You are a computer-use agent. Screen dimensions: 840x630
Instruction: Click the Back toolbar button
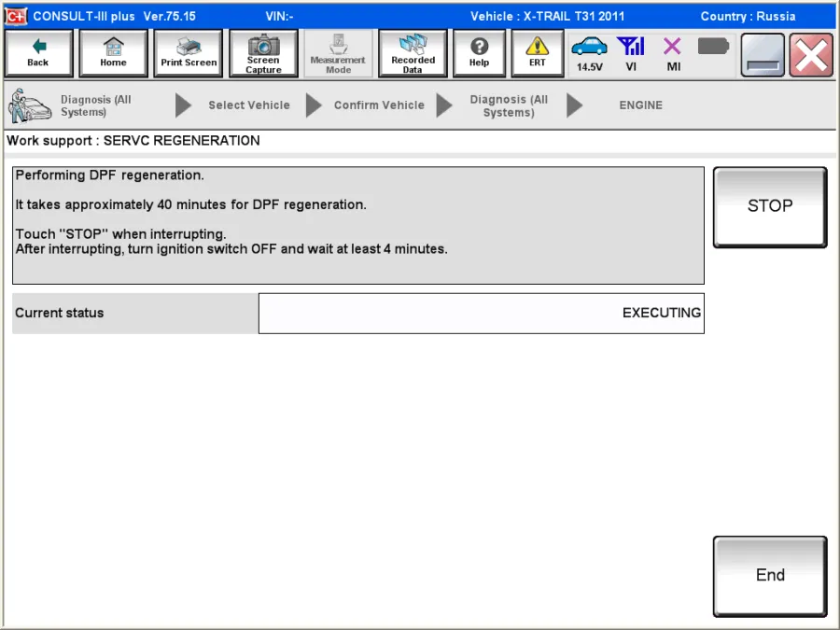[x=38, y=53]
